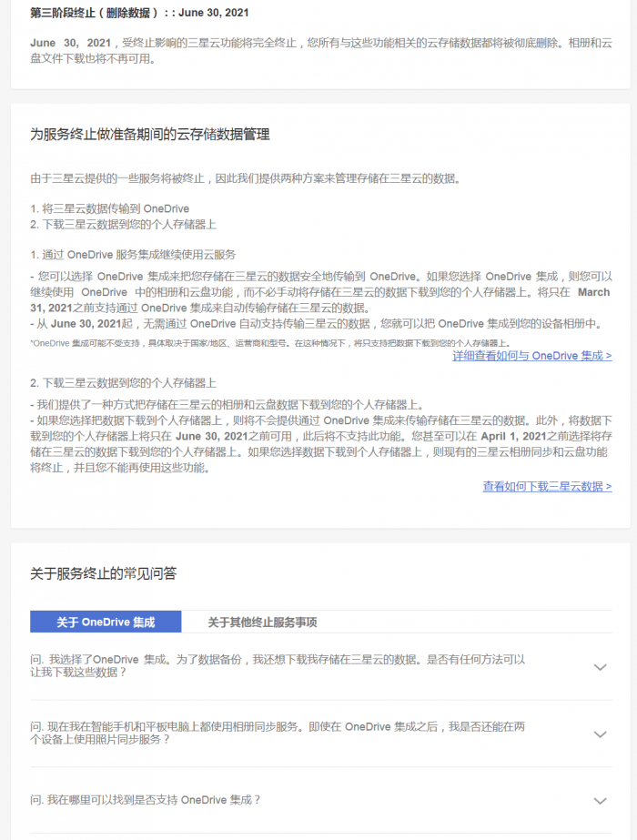Switch to the 关于 OneDrive 集成 tab
The image size is (637, 840).
click(106, 622)
